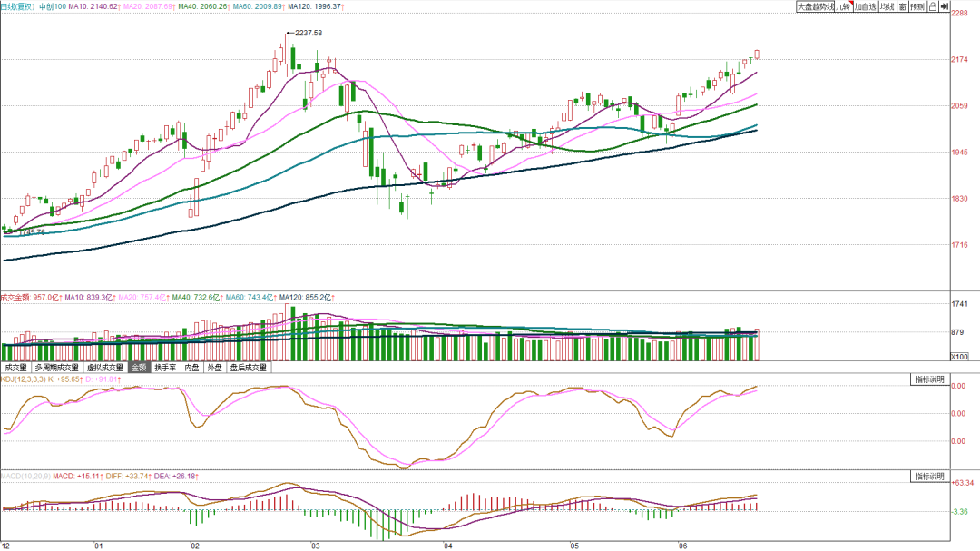Open the 内盘 tab
Image resolution: width=980 pixels, height=551 pixels.
point(191,367)
